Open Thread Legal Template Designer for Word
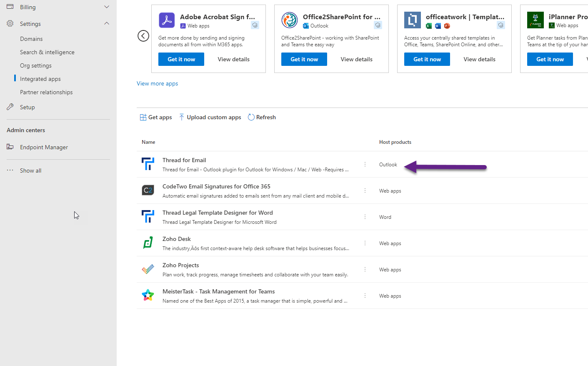Screen dimensions: 588x366 218,213
